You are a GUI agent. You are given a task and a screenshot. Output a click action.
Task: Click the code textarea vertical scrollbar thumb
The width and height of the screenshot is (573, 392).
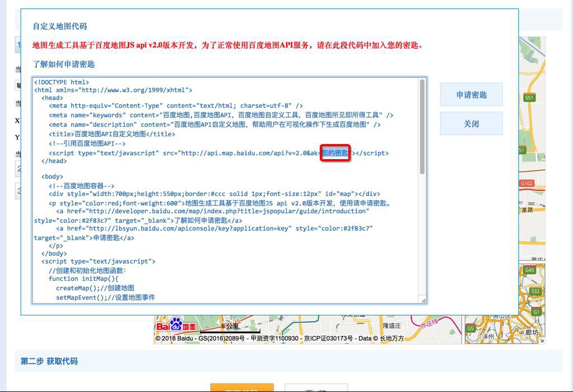click(422, 127)
